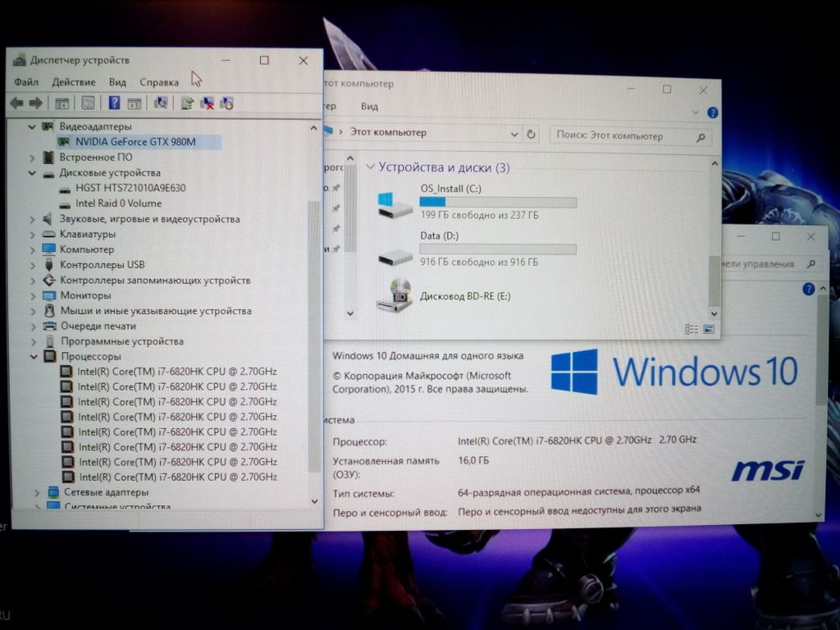Open the Файл menu
The image size is (840, 630).
click(x=26, y=82)
